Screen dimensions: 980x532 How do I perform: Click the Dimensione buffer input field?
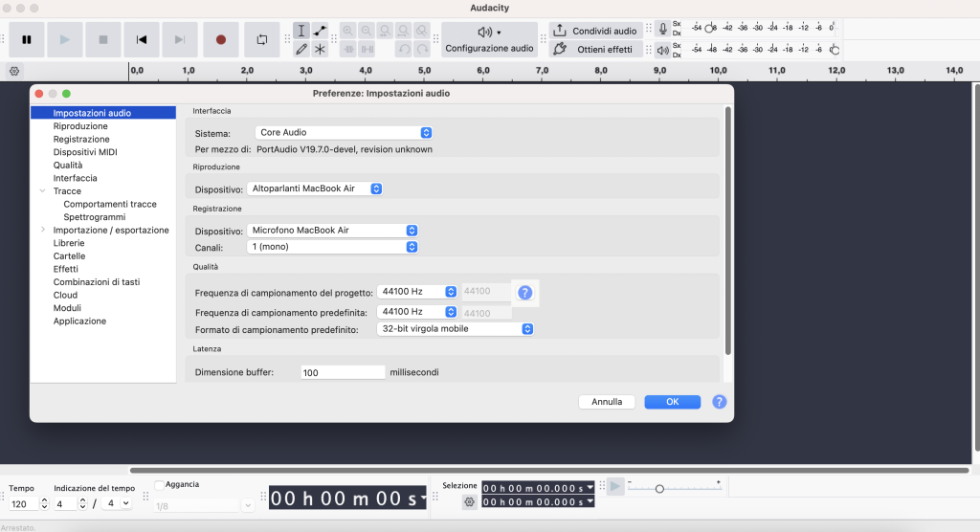click(x=343, y=372)
